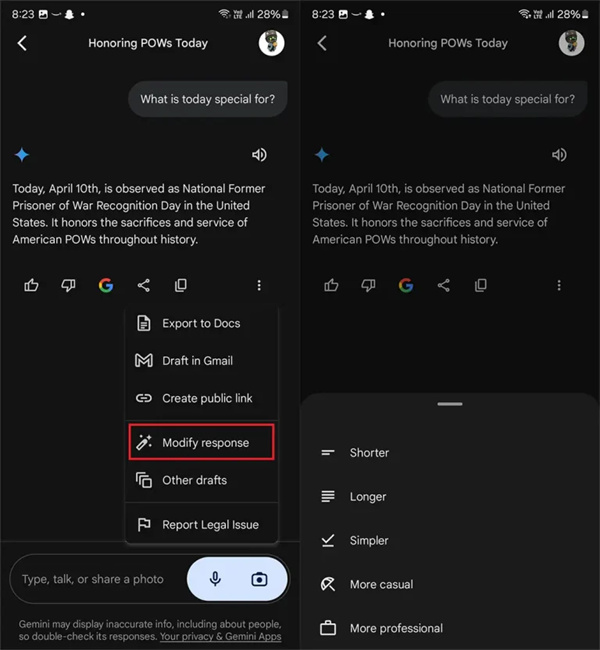Select Modify response menu item
600x650 pixels.
pyautogui.click(x=202, y=442)
